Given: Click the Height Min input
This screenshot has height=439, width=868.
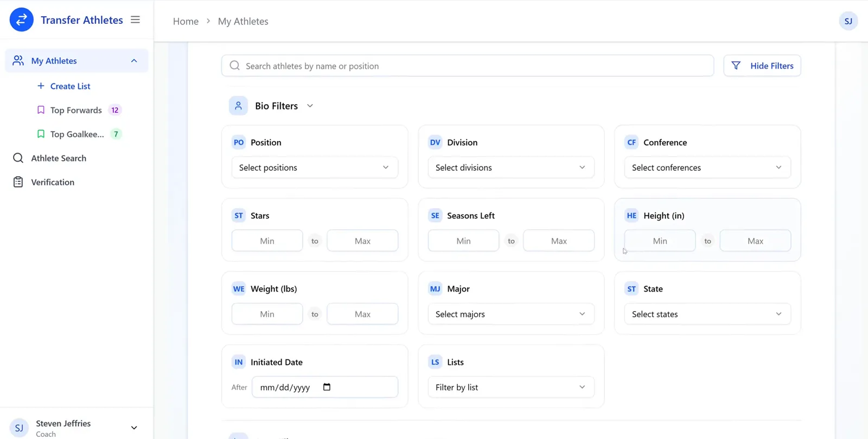Looking at the screenshot, I should tap(660, 241).
